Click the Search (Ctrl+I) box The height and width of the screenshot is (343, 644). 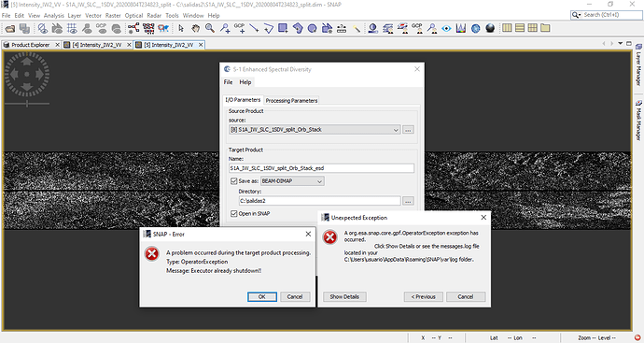coord(606,15)
